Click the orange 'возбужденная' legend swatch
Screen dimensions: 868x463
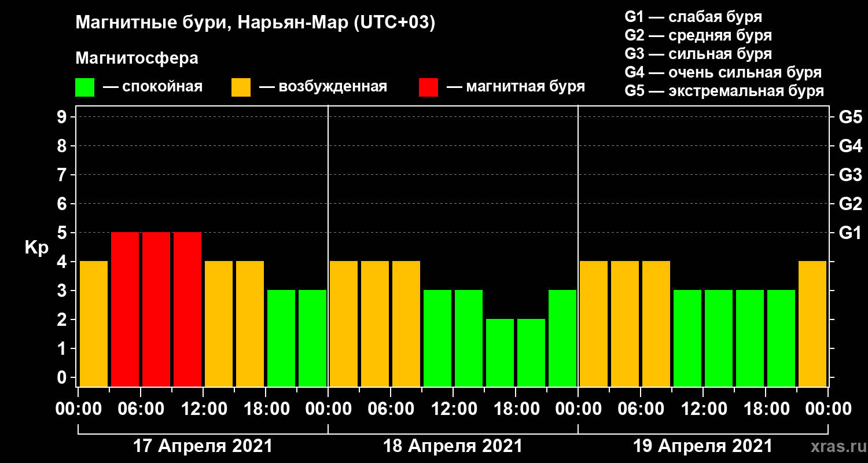(x=241, y=87)
